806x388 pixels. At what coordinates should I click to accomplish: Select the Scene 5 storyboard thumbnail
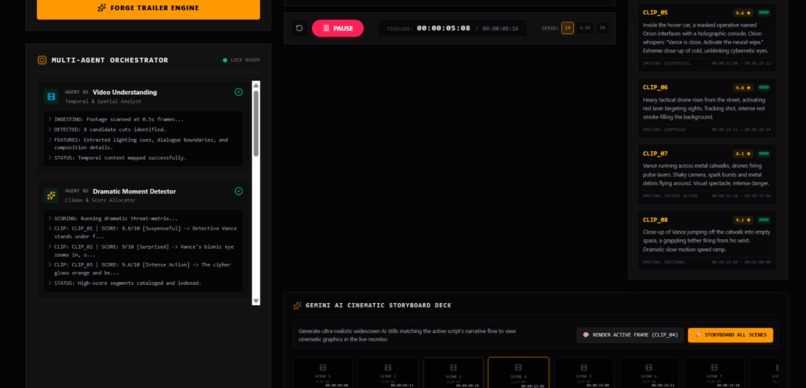click(x=584, y=373)
